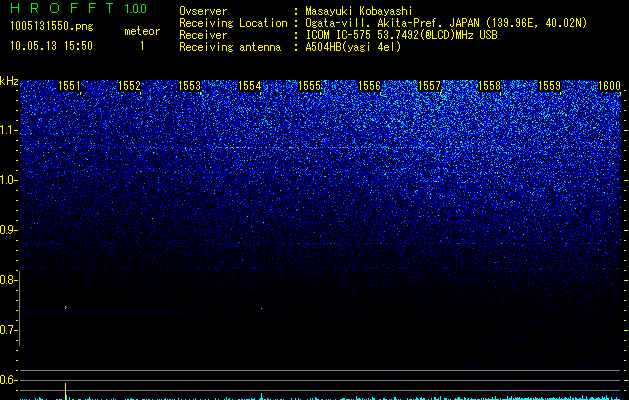This screenshot has width=629, height=400.
Task: Click the 1600 time marker
Action: (x=609, y=86)
